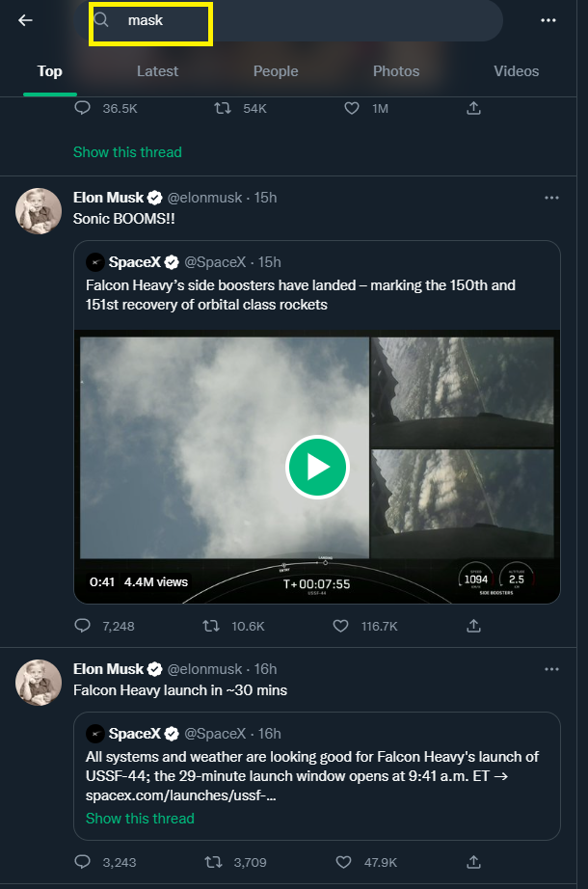Screen dimensions: 588x889
Task: Share the Sonic BOOMS tweet
Action: [473, 626]
